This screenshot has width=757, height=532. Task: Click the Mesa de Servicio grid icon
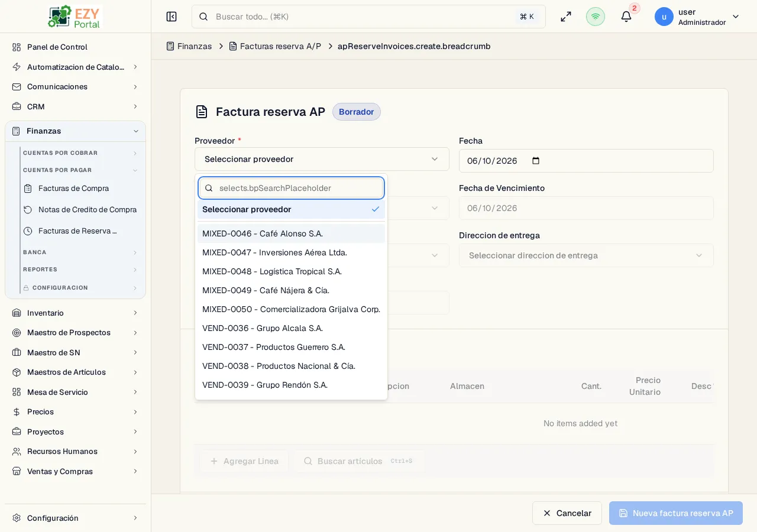coord(17,392)
